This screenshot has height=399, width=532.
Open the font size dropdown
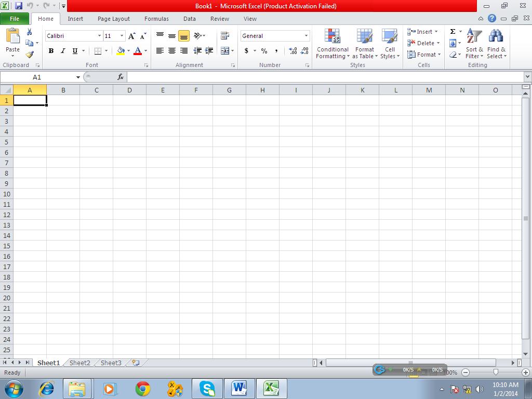(122, 36)
